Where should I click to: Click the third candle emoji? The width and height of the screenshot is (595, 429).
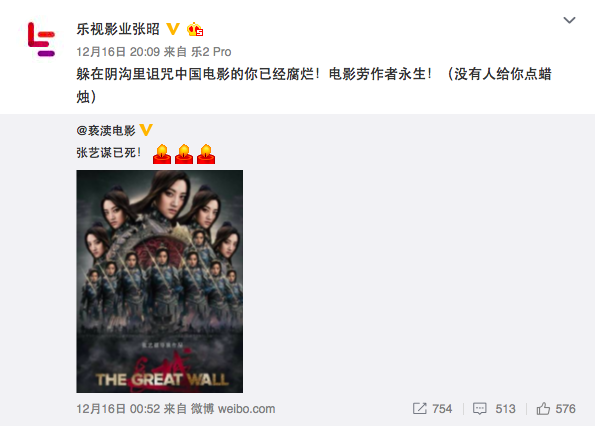coord(206,154)
